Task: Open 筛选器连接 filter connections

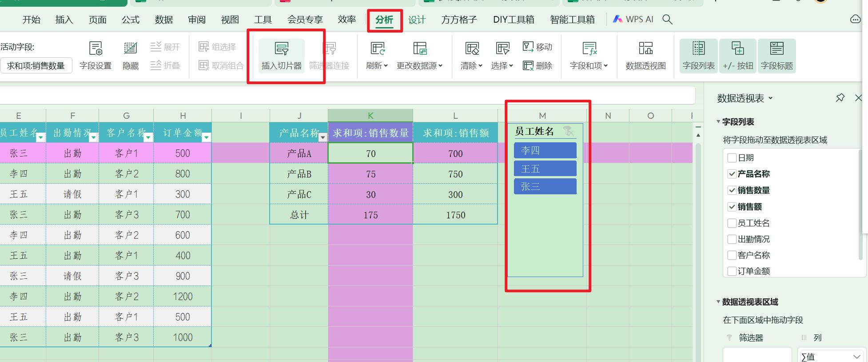Action: [329, 56]
